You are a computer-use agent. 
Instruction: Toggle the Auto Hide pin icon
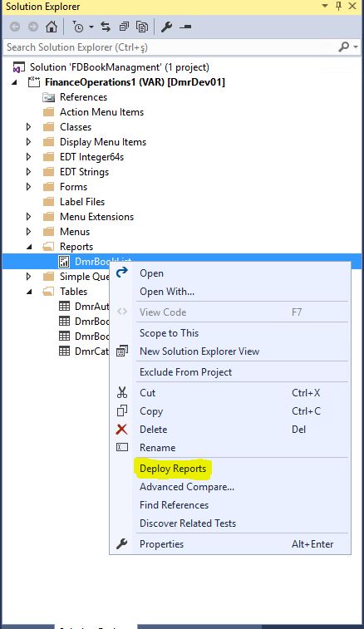point(338,6)
